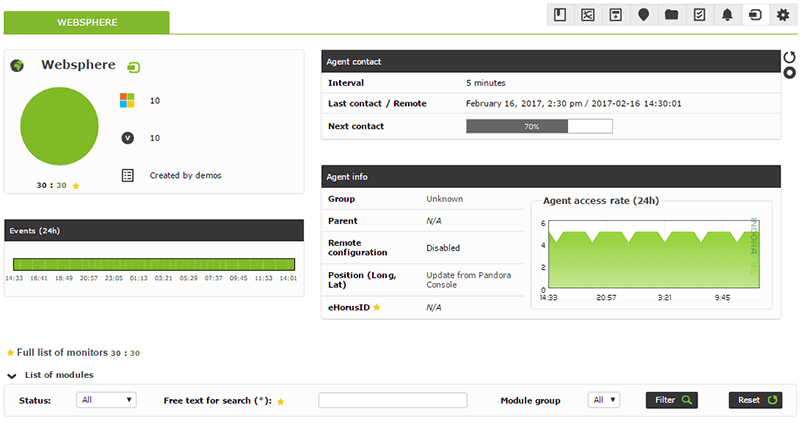Click the Events (24h) panel header
The height and width of the screenshot is (425, 800).
tap(154, 231)
